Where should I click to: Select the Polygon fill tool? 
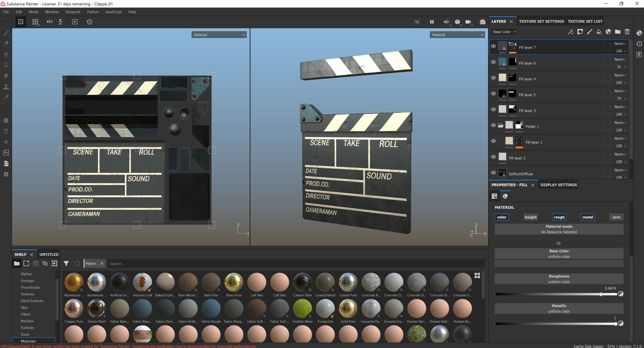click(6, 65)
